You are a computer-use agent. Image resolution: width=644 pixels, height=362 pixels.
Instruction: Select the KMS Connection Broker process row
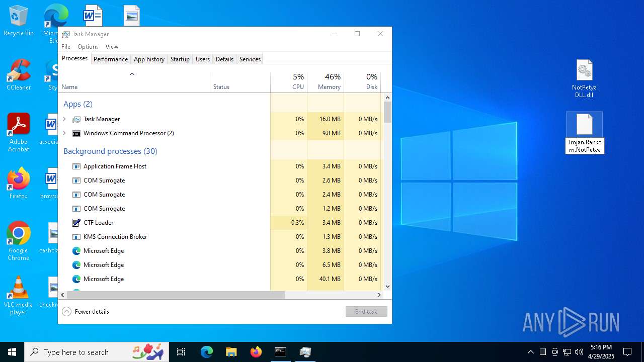coord(220,237)
